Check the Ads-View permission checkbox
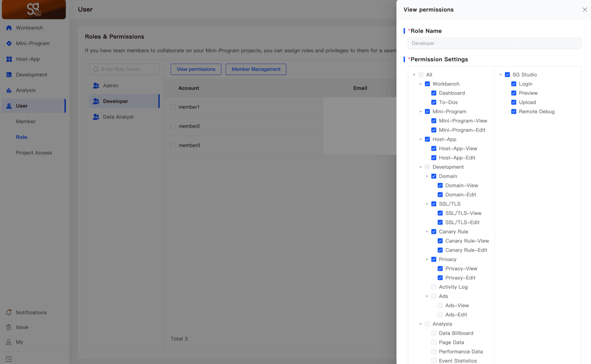Screen dimensions: 591x364 coord(440,305)
